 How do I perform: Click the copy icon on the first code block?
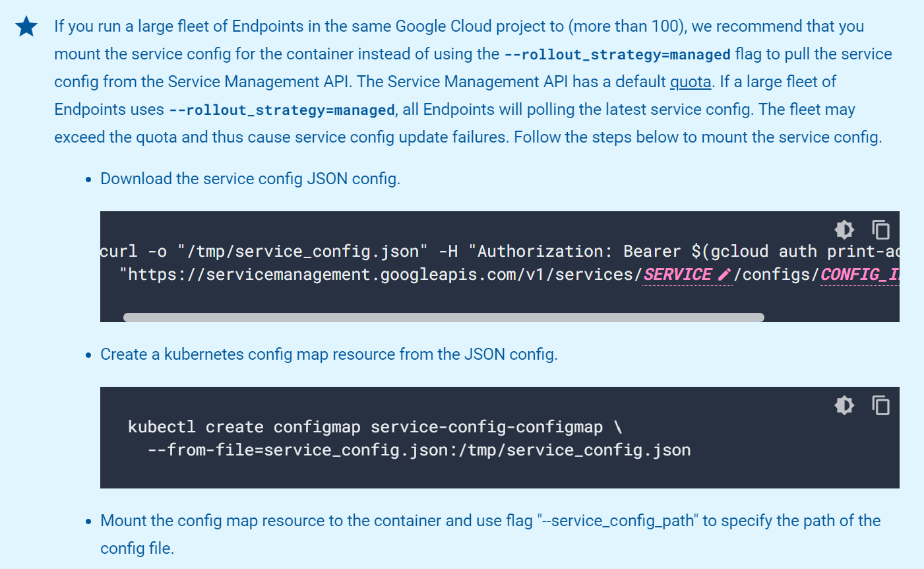tap(881, 229)
